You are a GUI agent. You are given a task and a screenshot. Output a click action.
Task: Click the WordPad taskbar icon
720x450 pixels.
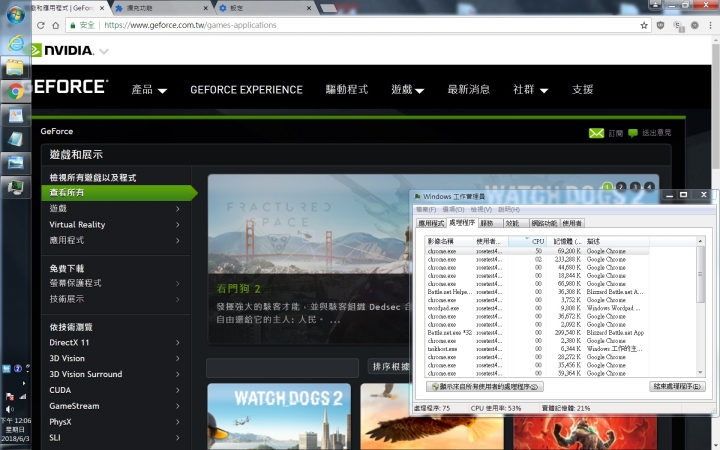click(15, 115)
